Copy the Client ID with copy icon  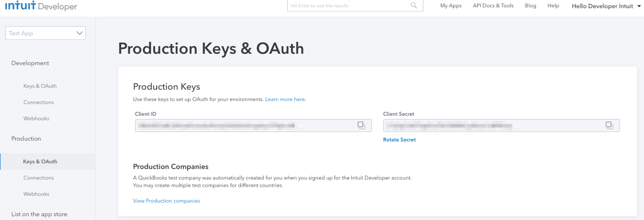tap(361, 125)
